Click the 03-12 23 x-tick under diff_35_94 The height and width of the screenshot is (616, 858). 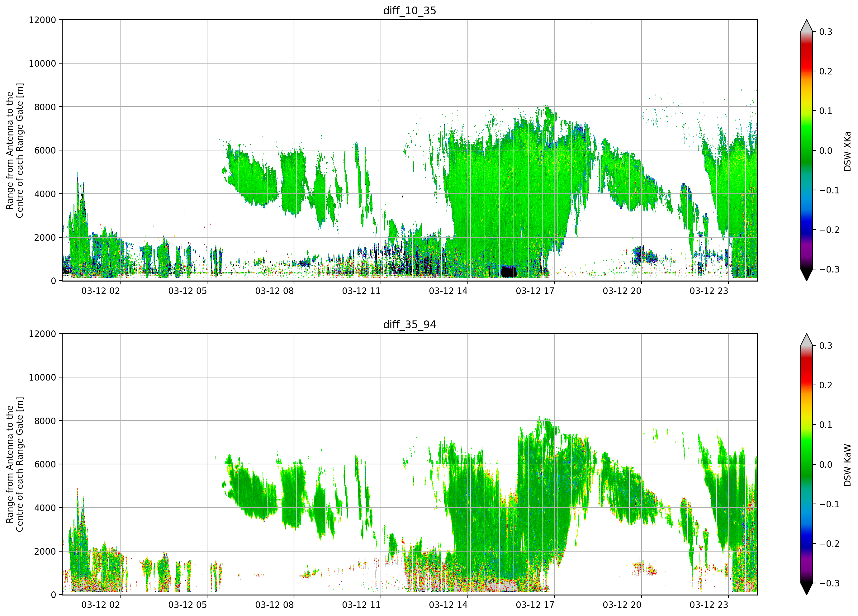pyautogui.click(x=709, y=605)
